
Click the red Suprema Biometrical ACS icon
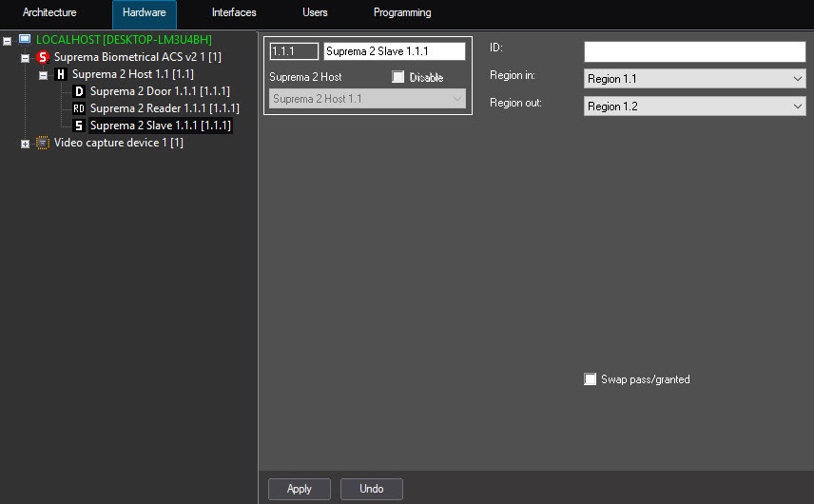pos(43,56)
